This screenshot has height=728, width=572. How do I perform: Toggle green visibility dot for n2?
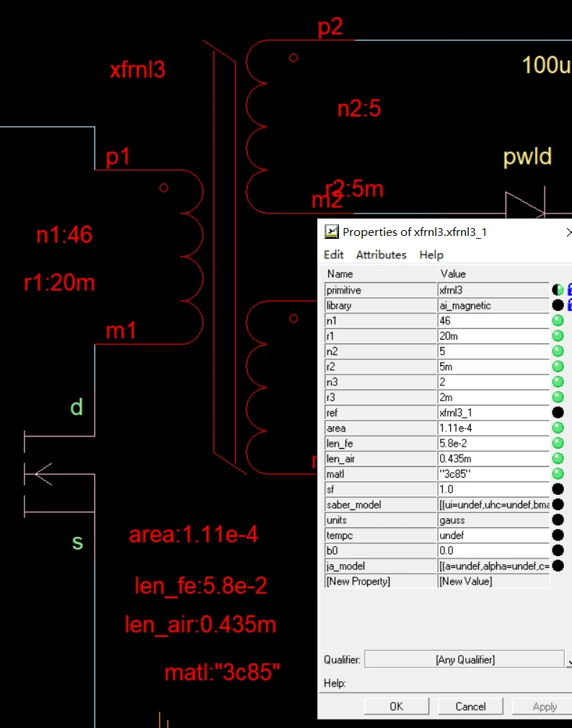558,351
